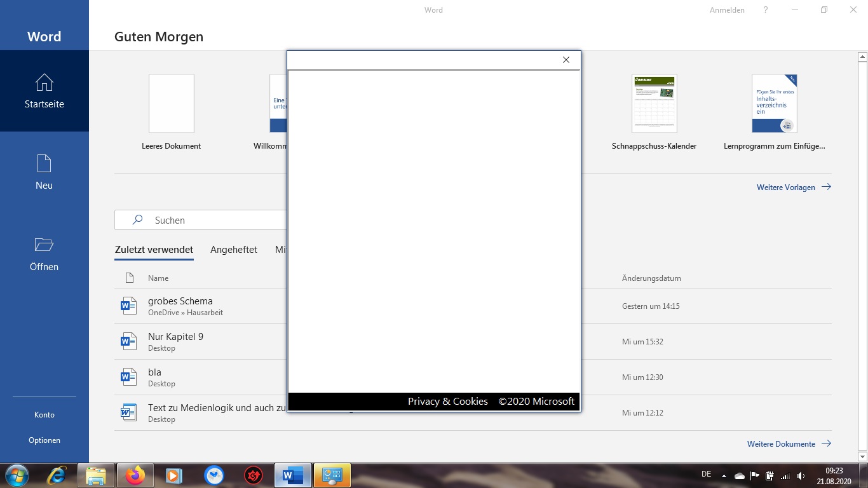Viewport: 868px width, 488px height.
Task: Open the Öffnen folder icon in sidebar
Action: pyautogui.click(x=44, y=245)
